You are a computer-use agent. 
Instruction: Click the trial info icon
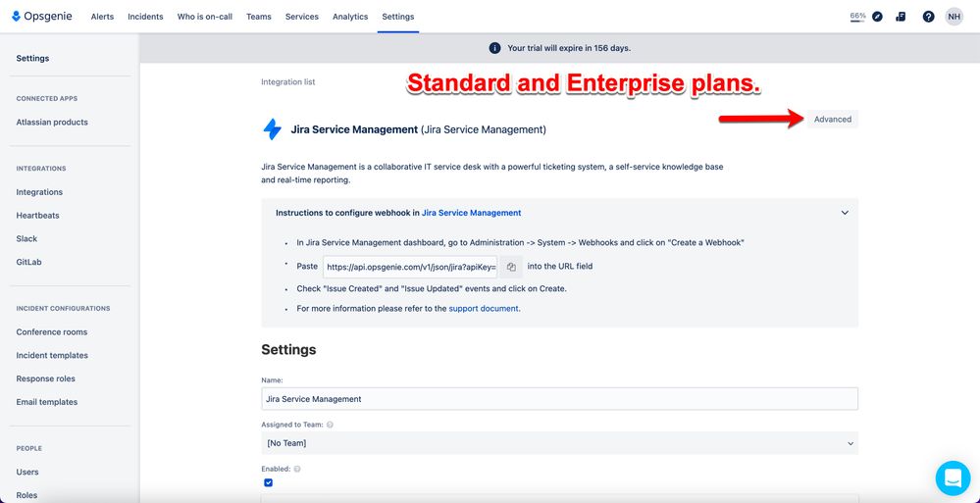[x=494, y=48]
